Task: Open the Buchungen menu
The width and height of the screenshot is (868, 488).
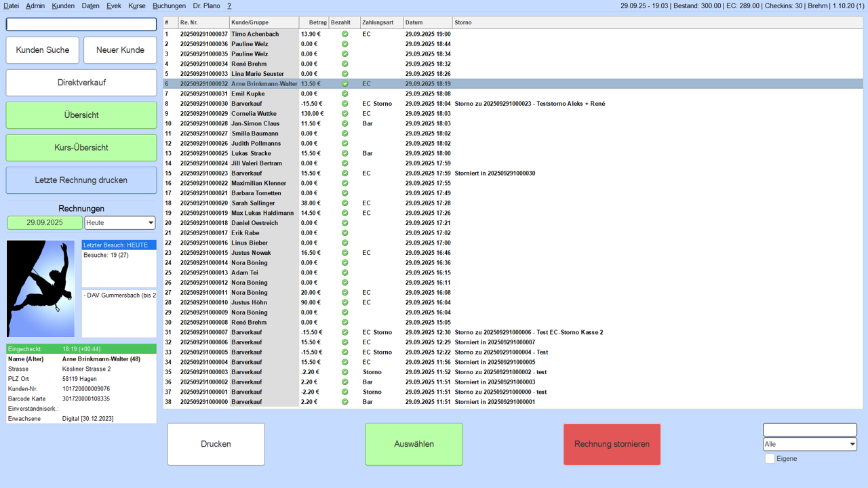Action: click(169, 5)
